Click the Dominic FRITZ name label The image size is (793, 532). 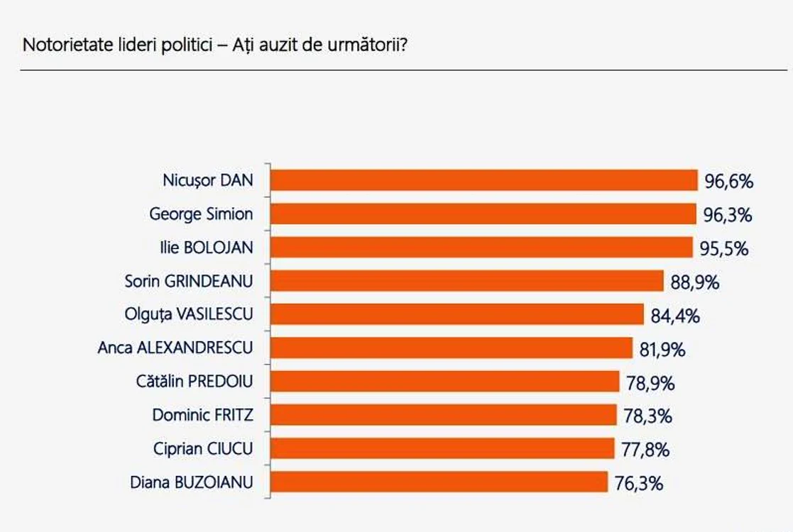[203, 415]
